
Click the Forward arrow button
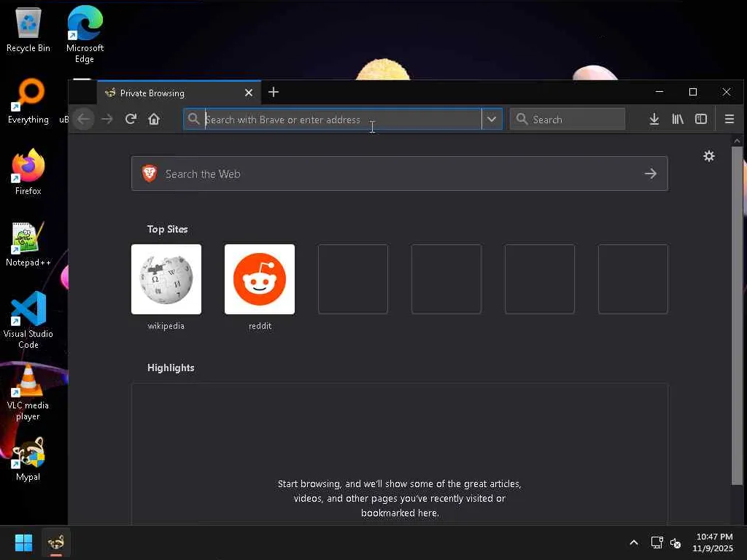[x=107, y=119]
